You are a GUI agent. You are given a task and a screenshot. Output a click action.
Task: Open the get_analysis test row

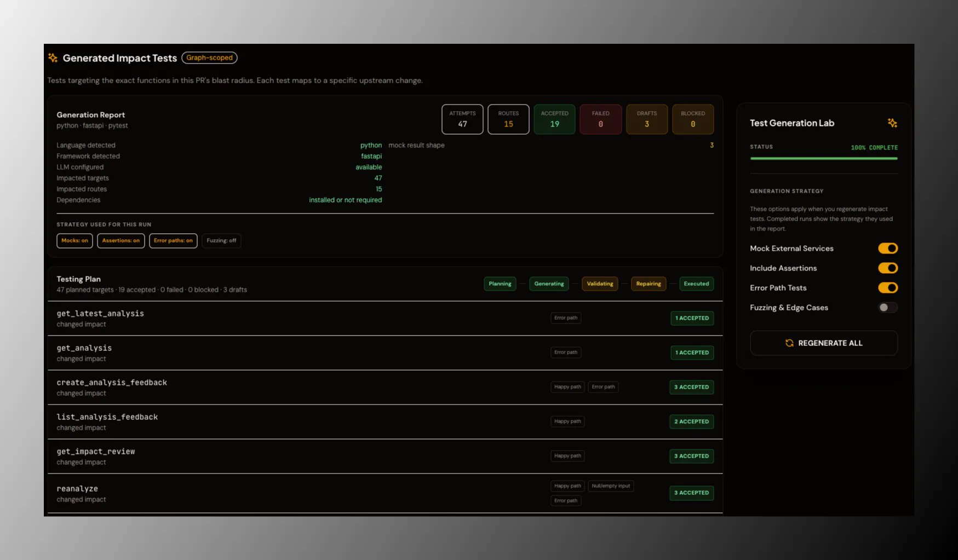[x=385, y=353]
